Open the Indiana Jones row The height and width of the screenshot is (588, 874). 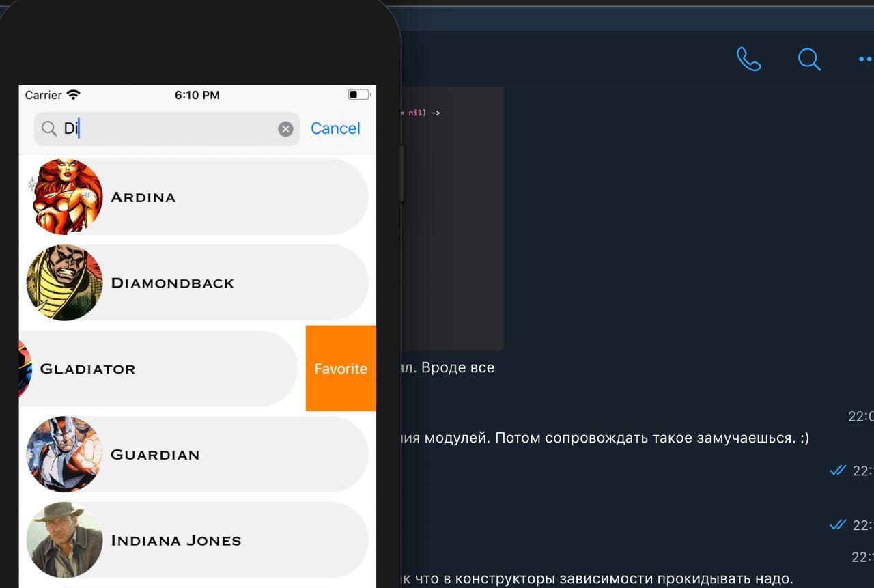(x=197, y=540)
